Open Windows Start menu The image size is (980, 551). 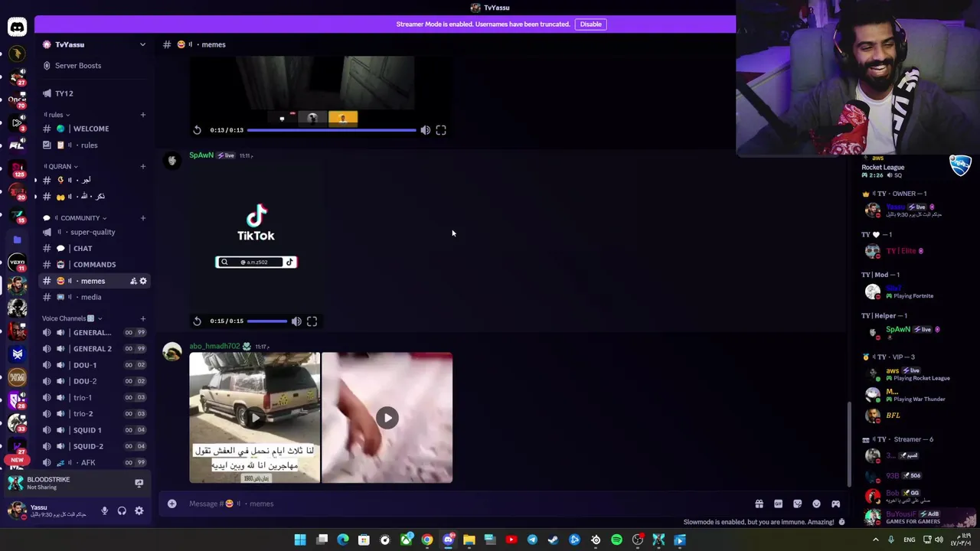(x=300, y=540)
